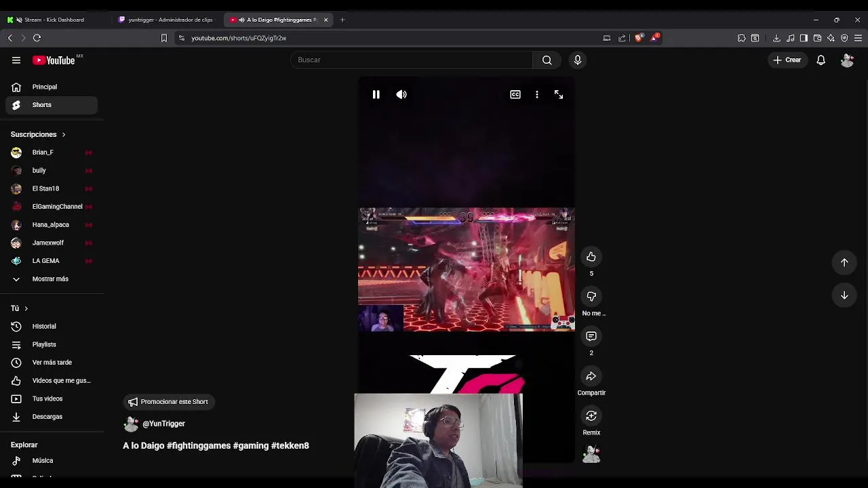The height and width of the screenshot is (488, 868).
Task: Bookmark this page icon
Action: pos(163,38)
